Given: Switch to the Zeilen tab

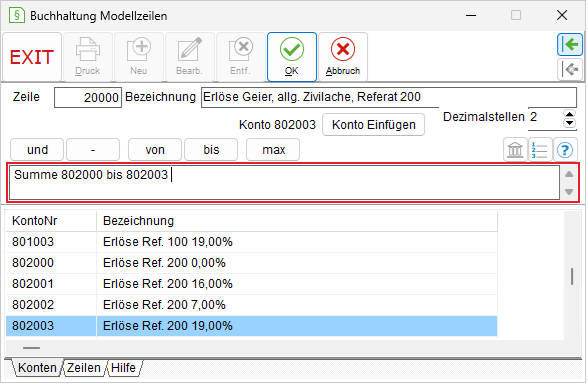Looking at the screenshot, I should 84,368.
